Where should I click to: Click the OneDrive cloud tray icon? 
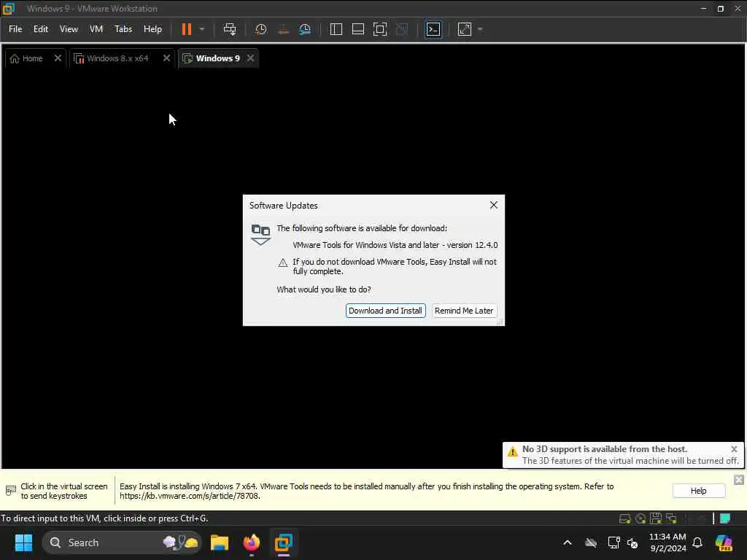point(591,542)
